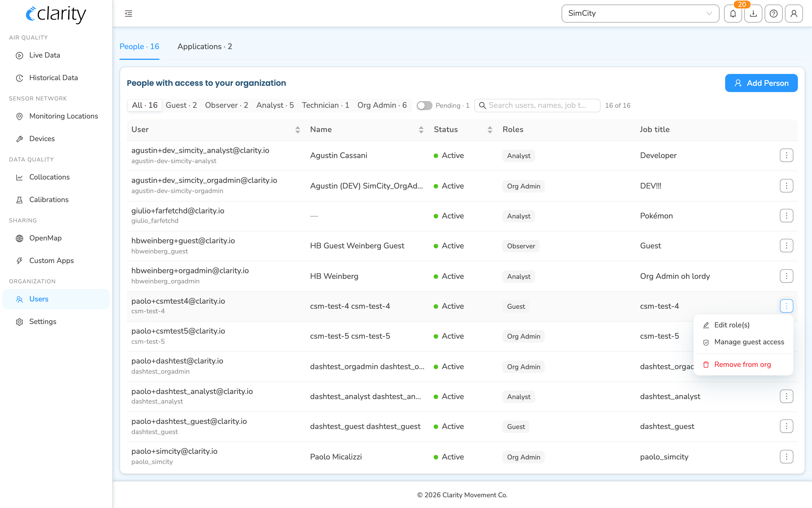
Task: Open the downloads icon in header
Action: tap(753, 14)
